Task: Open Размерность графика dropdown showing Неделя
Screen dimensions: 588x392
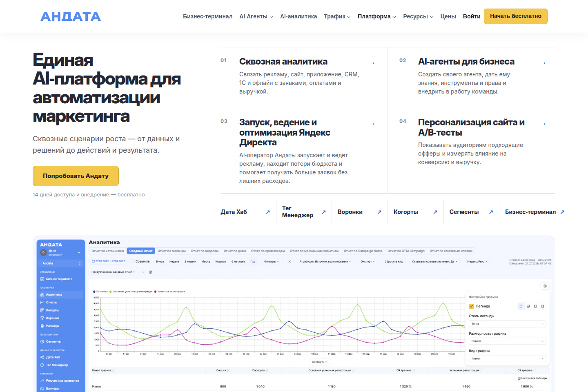Action: pos(508,341)
